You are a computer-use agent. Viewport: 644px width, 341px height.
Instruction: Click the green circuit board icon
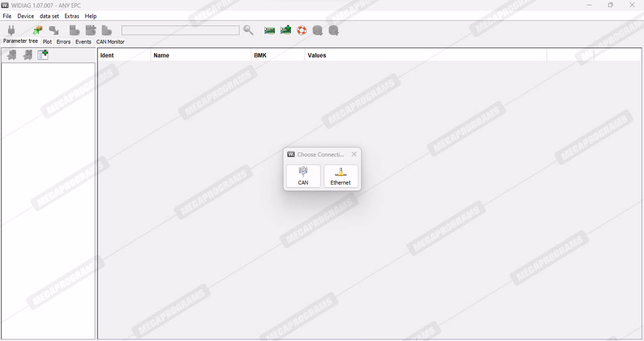[x=269, y=30]
